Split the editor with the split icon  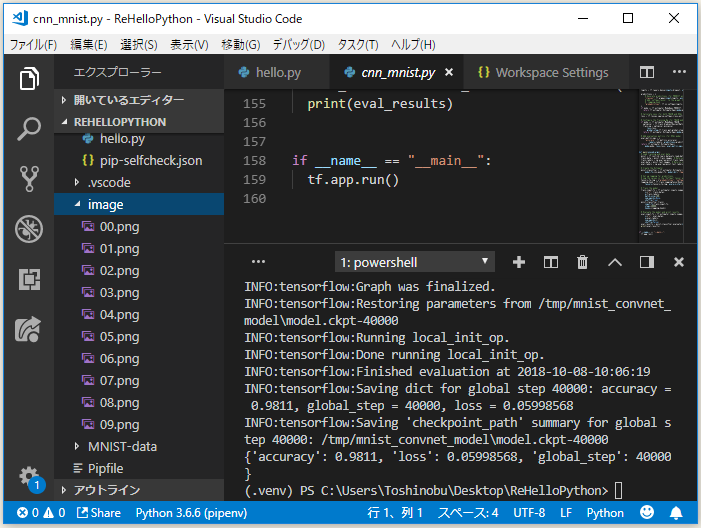646,72
